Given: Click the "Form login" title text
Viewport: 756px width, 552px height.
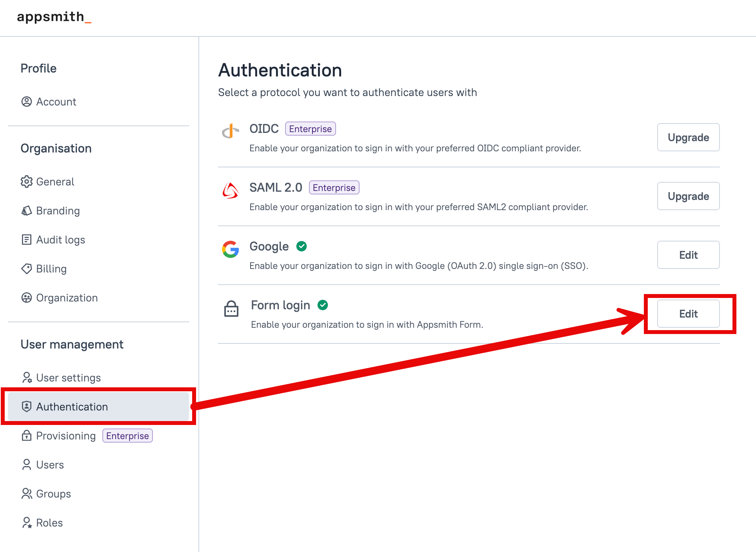Looking at the screenshot, I should point(280,305).
